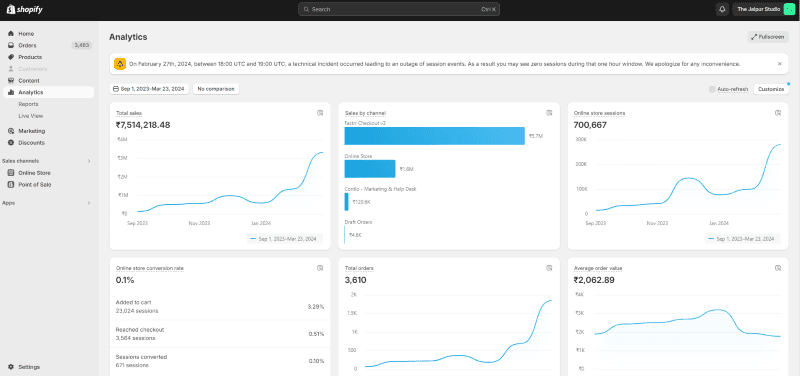Click the Point of Sale icon

[11, 185]
